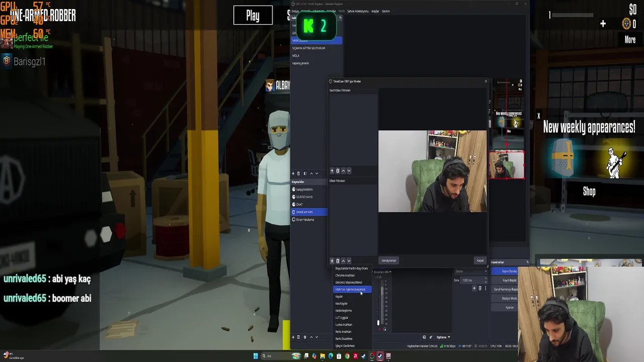Undock the Scenes panel with its float icon
This screenshot has height=362, width=644.
pos(340,18)
